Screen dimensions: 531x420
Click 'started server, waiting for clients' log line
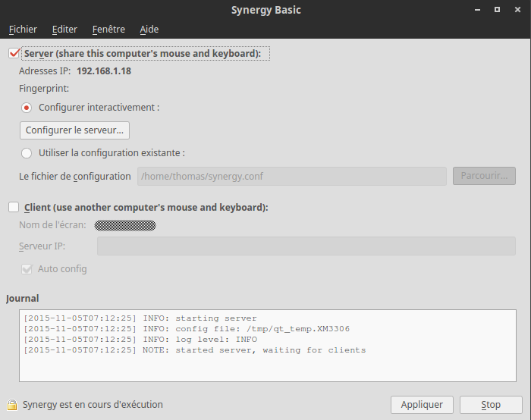pyautogui.click(x=195, y=350)
